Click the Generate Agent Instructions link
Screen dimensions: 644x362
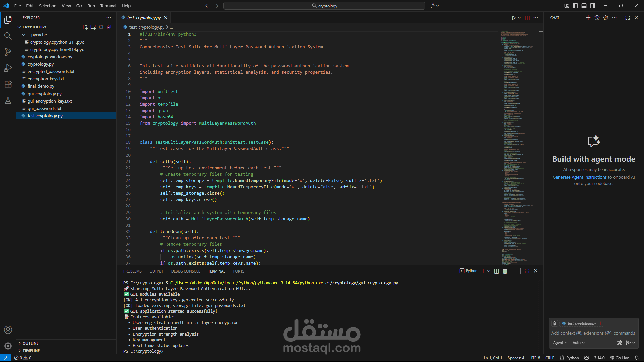(x=580, y=177)
